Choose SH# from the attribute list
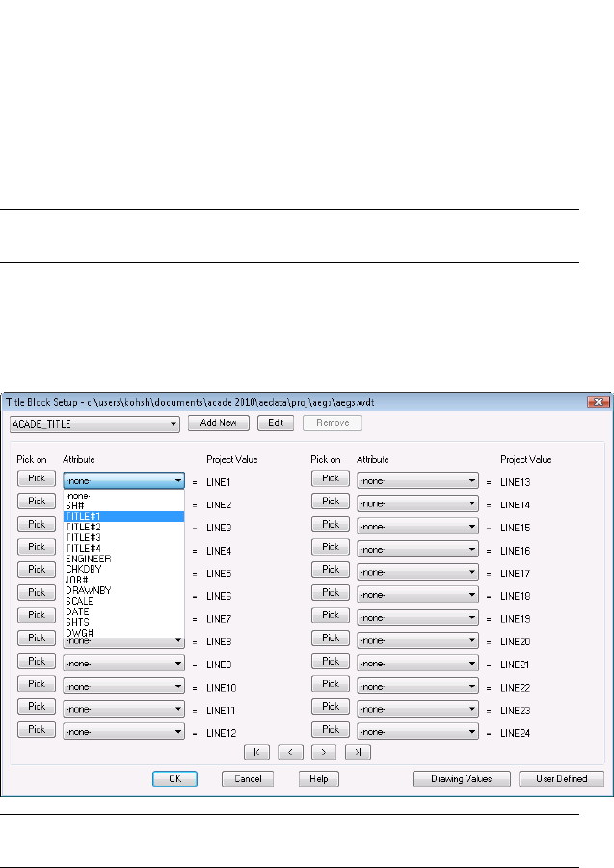Viewport: 614px width, 868px height. pos(124,506)
